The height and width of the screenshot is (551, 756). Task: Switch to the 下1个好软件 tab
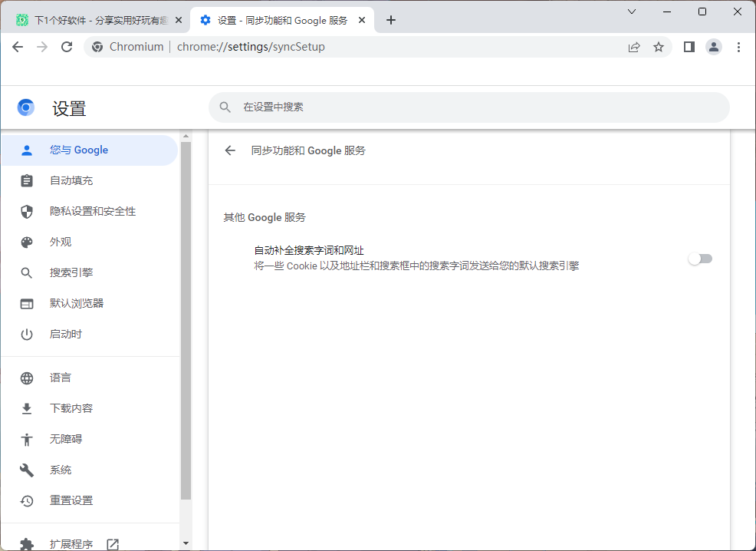pos(99,20)
